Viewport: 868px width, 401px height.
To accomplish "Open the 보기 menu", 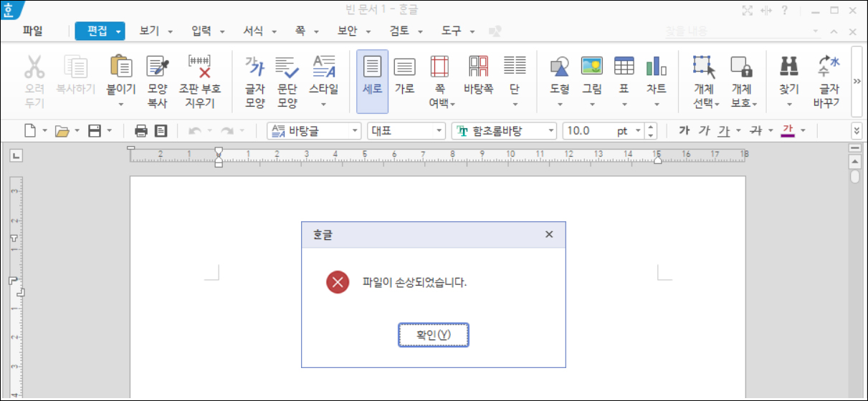I will pyautogui.click(x=149, y=31).
